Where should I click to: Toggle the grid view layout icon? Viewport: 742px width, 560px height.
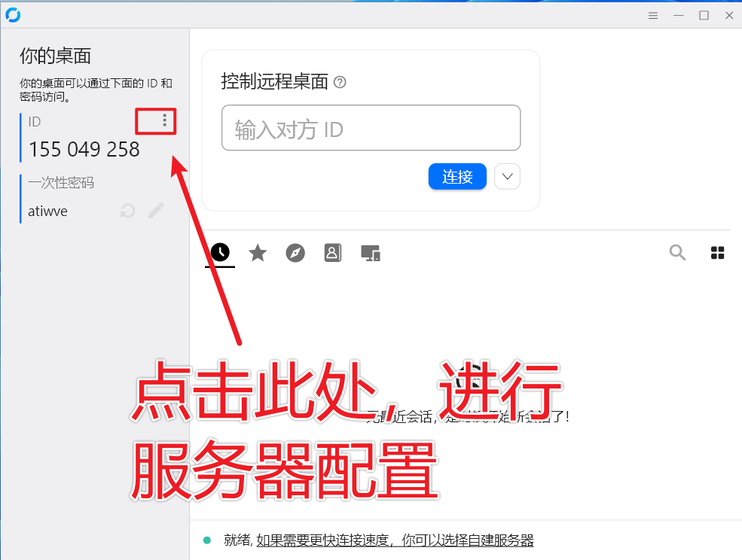pos(717,253)
